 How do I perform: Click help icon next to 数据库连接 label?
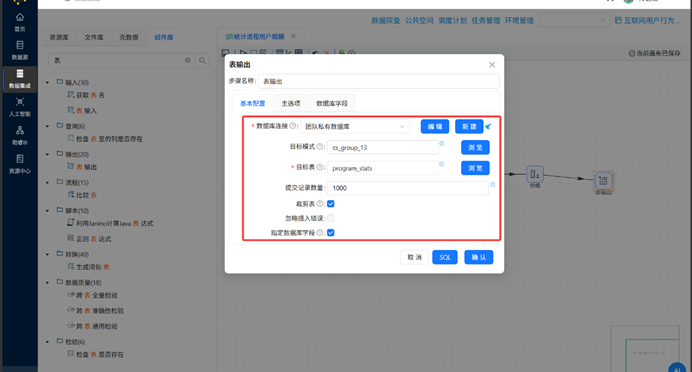click(x=292, y=126)
